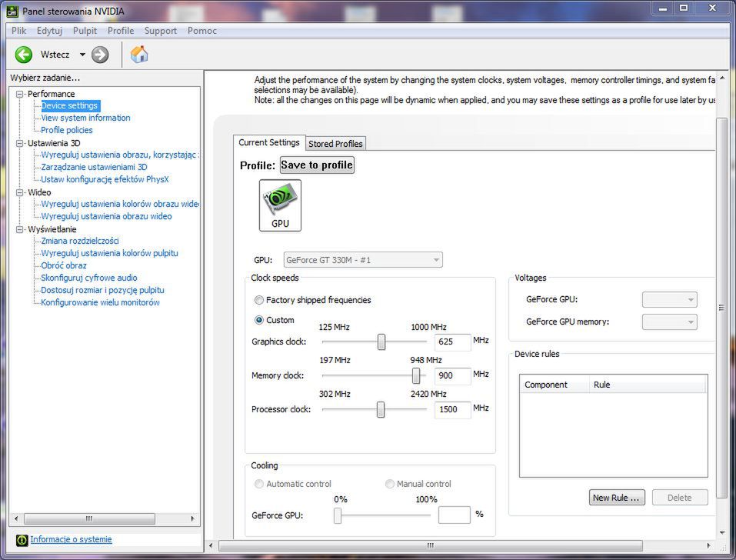Open Zmiana rozdzielczości tree item

[80, 241]
